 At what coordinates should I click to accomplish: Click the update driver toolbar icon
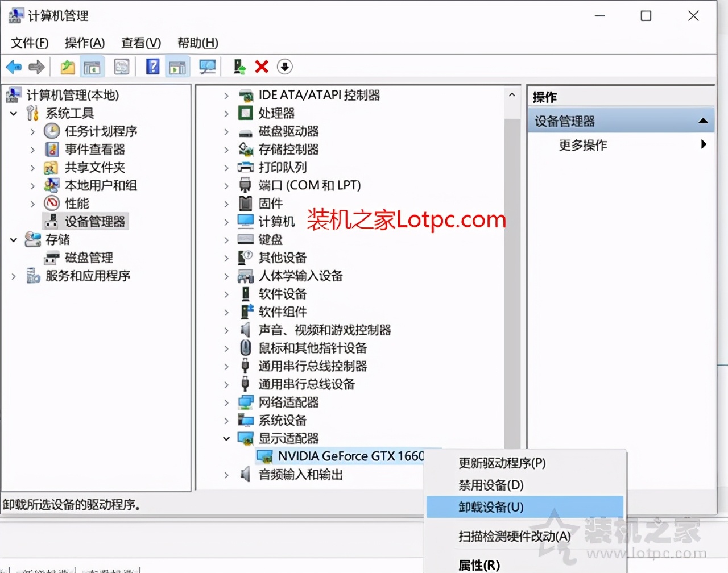point(239,67)
